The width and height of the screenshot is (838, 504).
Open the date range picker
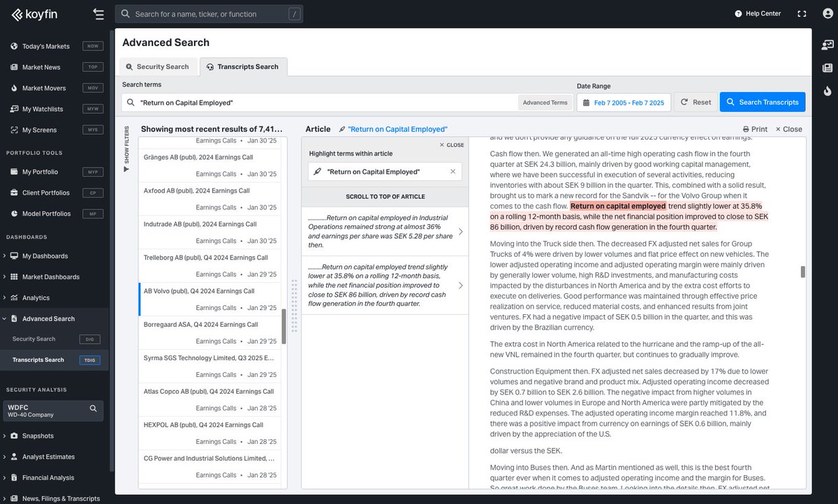(x=624, y=103)
